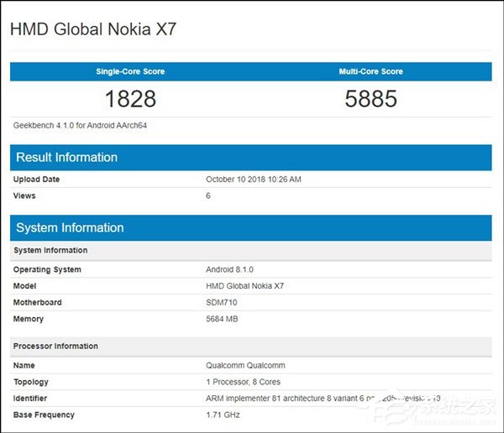Click the Memory label
The width and height of the screenshot is (504, 433).
29,319
